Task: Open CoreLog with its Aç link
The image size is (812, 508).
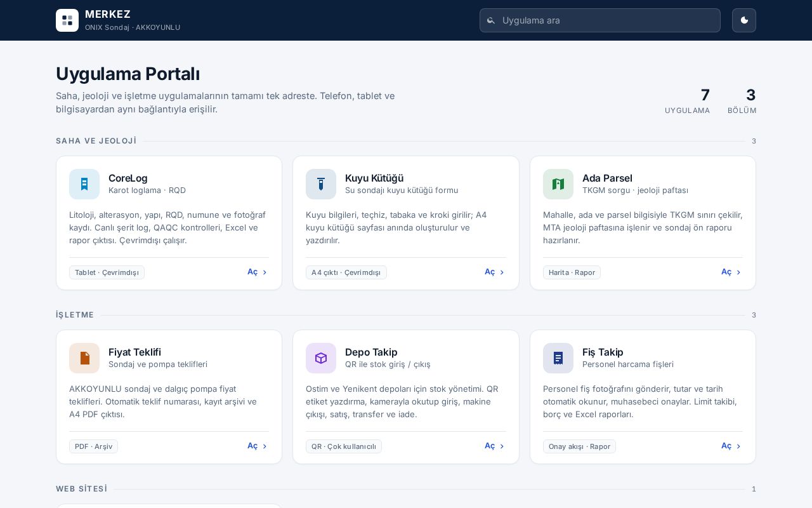Action: [258, 272]
